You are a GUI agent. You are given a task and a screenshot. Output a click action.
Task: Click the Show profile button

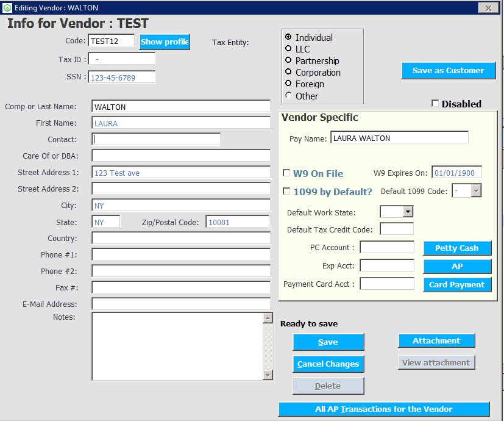coord(165,42)
